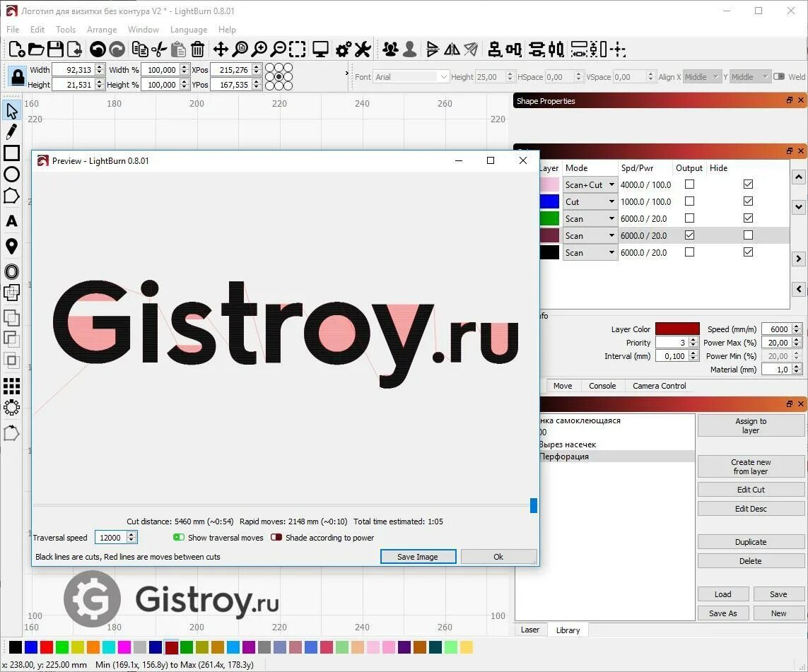808x672 pixels.
Task: Click the Duplicate button in Library
Action: click(751, 542)
